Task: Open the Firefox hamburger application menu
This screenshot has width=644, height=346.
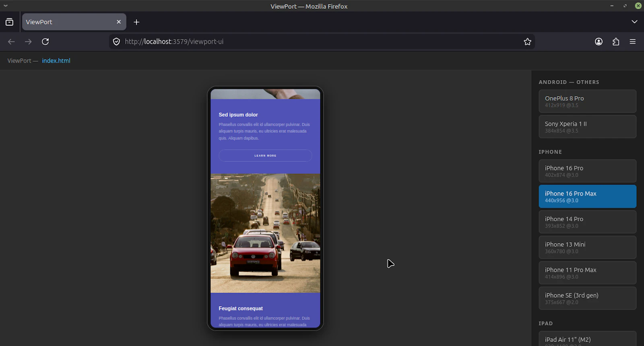Action: pyautogui.click(x=633, y=41)
